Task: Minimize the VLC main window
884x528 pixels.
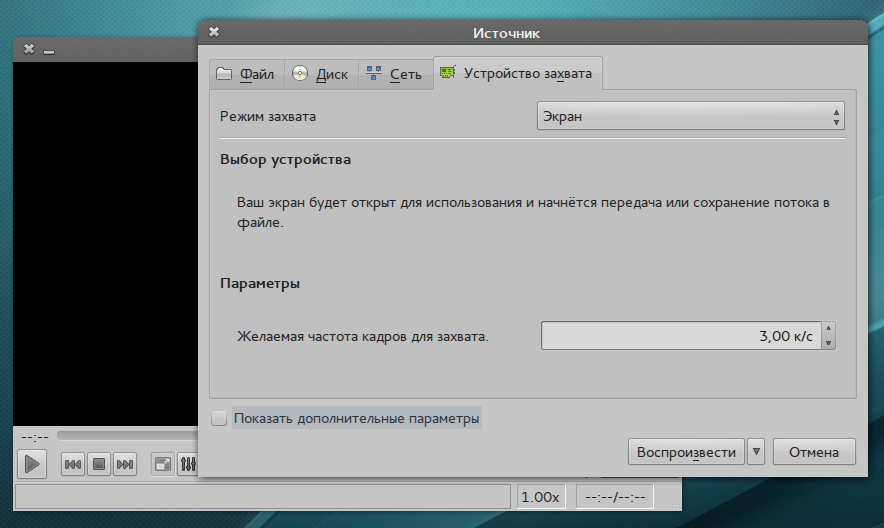Action: point(49,51)
